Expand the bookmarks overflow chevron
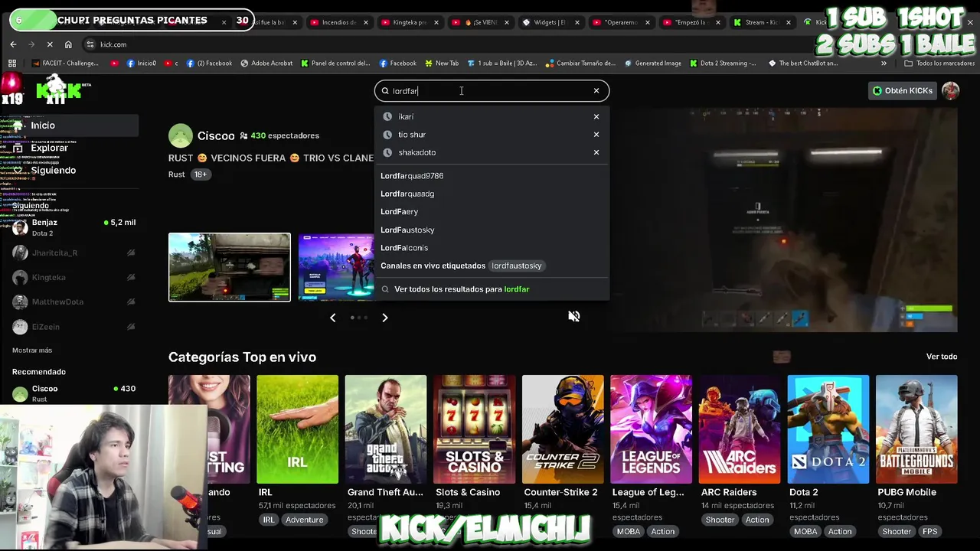The width and height of the screenshot is (980, 551). click(884, 64)
